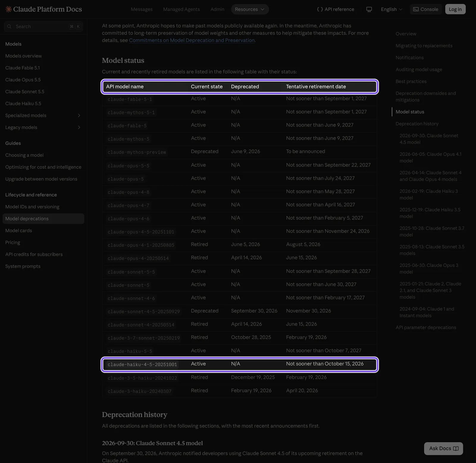This screenshot has width=476, height=463.
Task: Open Claude Sonnet 5.5 page
Action: 25,92
